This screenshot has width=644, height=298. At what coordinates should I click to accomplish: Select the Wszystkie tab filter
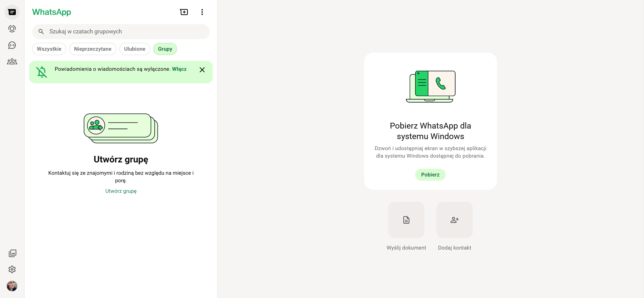(49, 49)
